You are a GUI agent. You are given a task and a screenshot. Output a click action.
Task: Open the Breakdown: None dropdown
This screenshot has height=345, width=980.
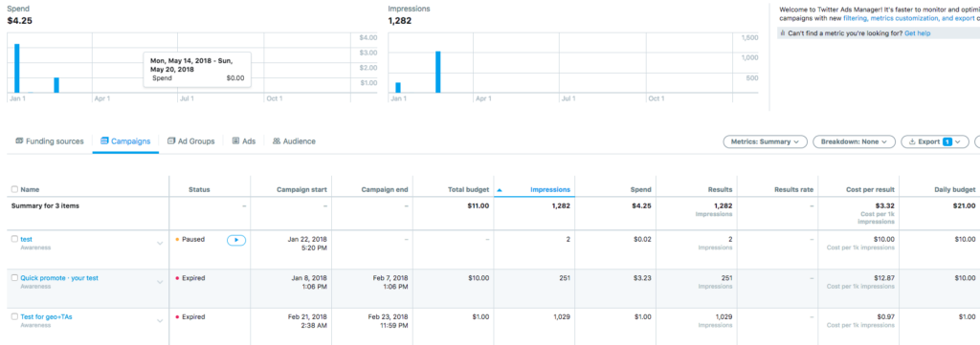click(x=854, y=141)
